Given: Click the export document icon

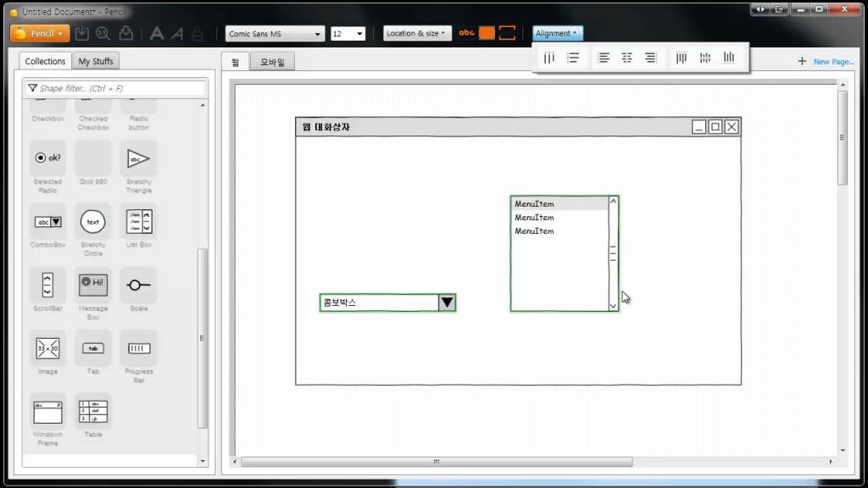Looking at the screenshot, I should tap(126, 34).
